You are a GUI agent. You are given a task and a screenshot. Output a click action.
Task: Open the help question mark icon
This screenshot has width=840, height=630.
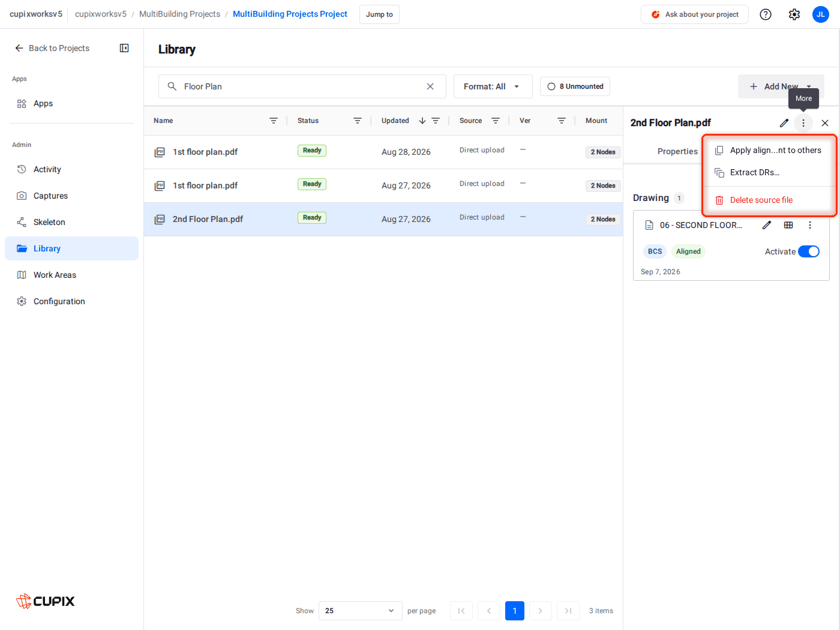[x=766, y=14]
